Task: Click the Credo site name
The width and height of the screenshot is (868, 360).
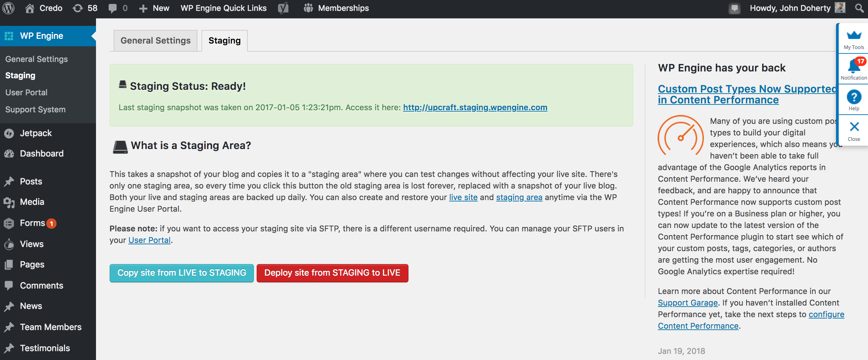Action: [x=51, y=8]
